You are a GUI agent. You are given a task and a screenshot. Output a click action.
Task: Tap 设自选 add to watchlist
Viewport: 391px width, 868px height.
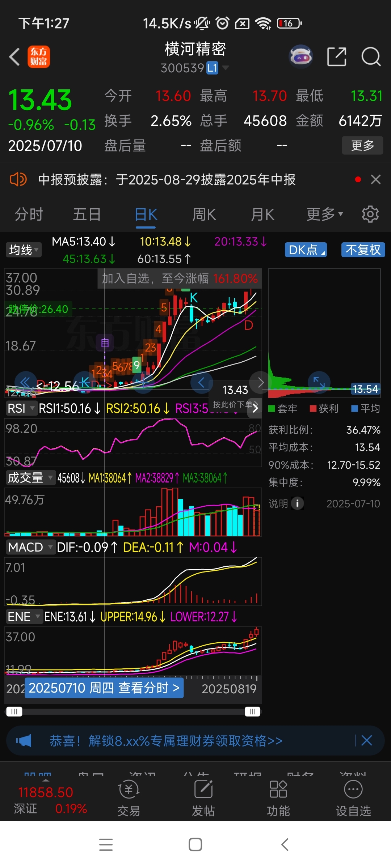[353, 798]
